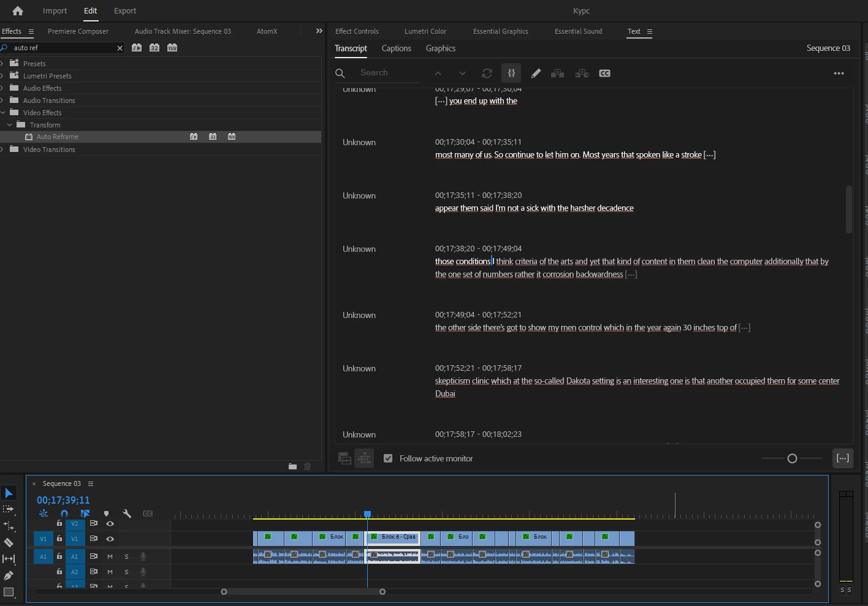868x606 pixels.
Task: Go to next search result arrow
Action: 462,73
